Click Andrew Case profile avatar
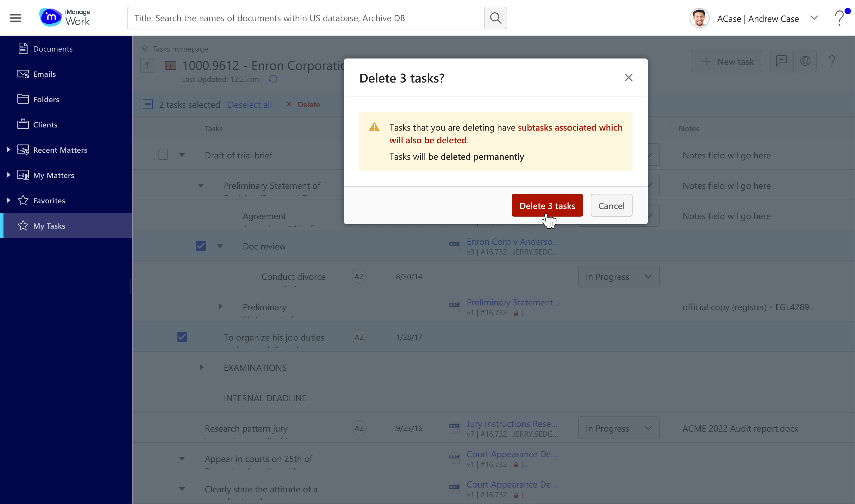The height and width of the screenshot is (504, 855). tap(699, 18)
